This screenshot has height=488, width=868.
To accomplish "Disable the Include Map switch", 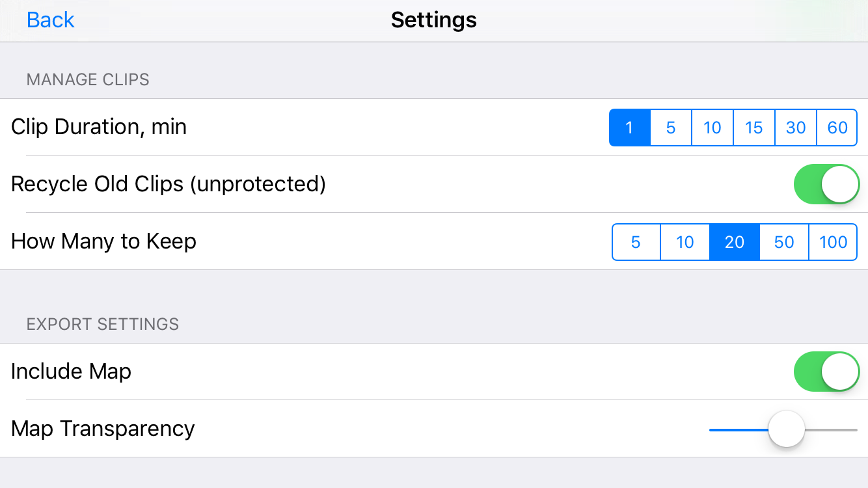I will point(826,372).
